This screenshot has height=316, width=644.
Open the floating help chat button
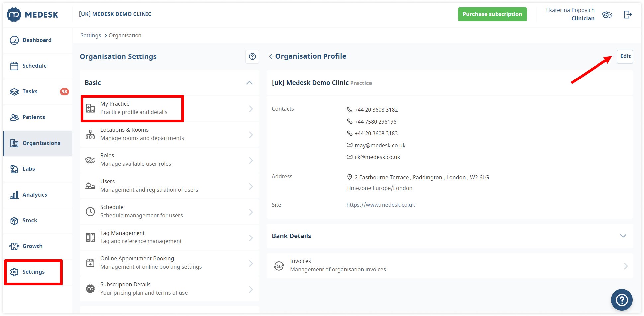point(622,300)
